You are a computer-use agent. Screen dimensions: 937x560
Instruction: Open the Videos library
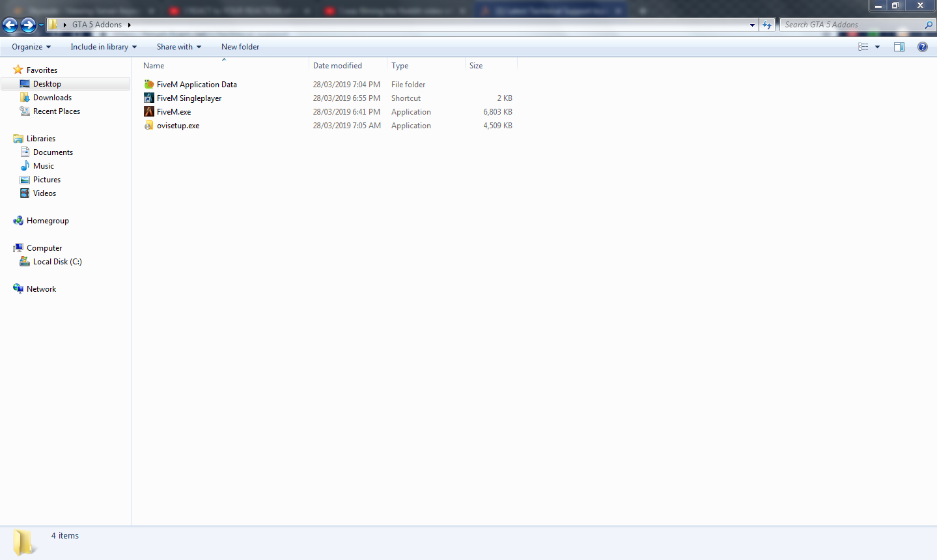(x=44, y=193)
